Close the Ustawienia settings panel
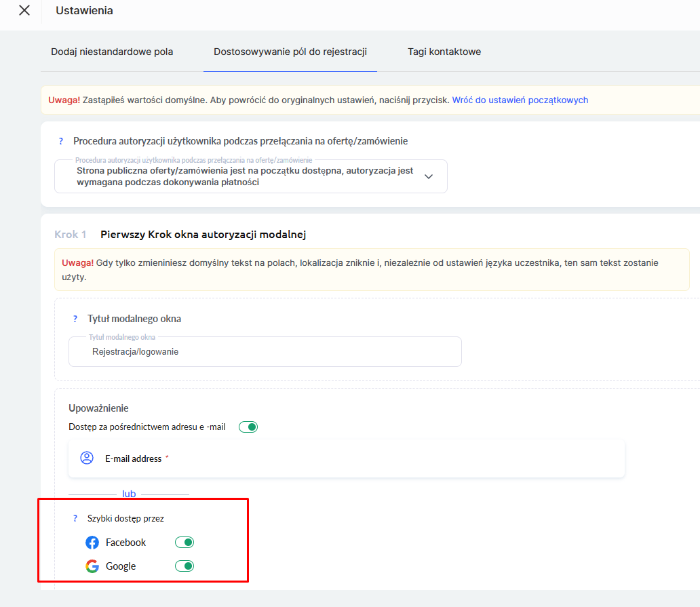 (x=24, y=11)
